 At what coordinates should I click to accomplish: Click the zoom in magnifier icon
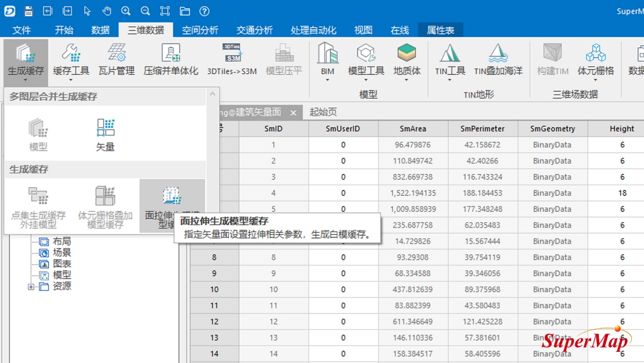point(126,11)
